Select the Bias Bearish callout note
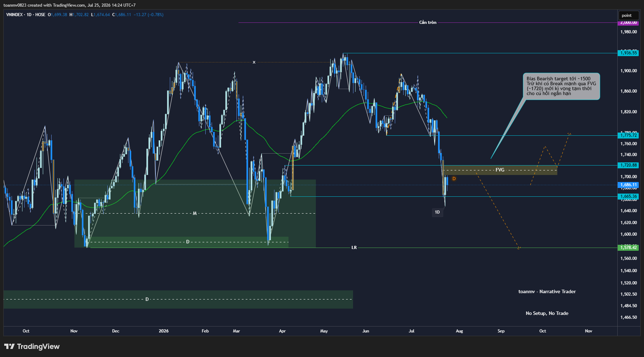 pyautogui.click(x=561, y=86)
